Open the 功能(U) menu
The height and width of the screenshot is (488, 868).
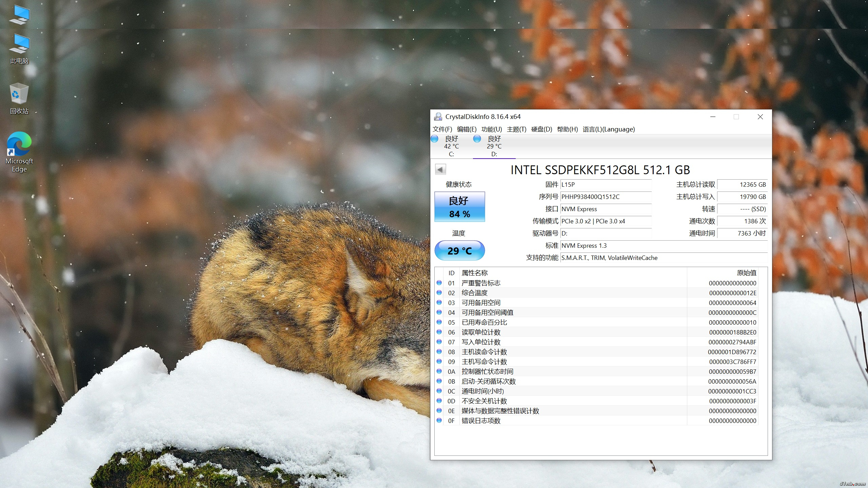[492, 129]
